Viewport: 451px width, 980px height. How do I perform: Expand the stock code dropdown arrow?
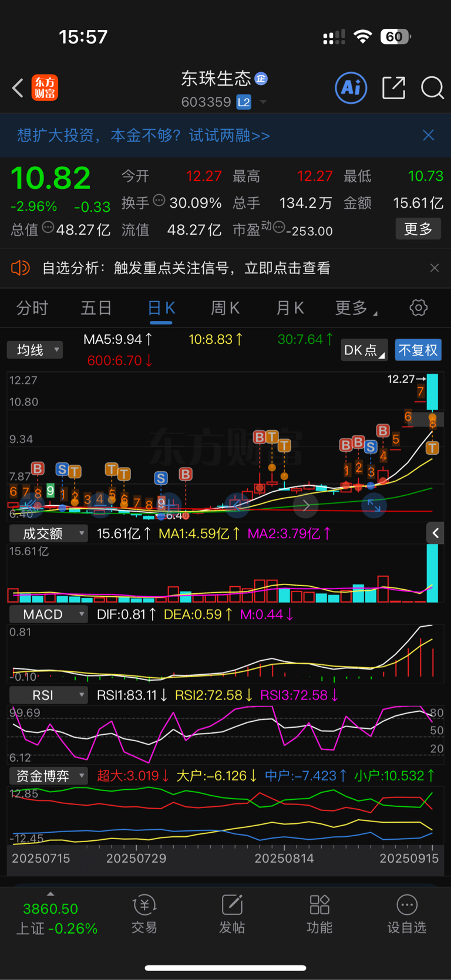(263, 102)
